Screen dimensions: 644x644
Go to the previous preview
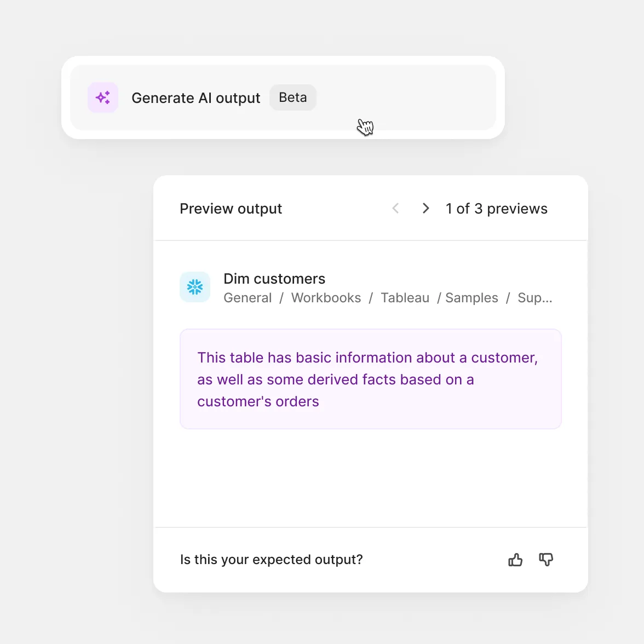coord(395,208)
